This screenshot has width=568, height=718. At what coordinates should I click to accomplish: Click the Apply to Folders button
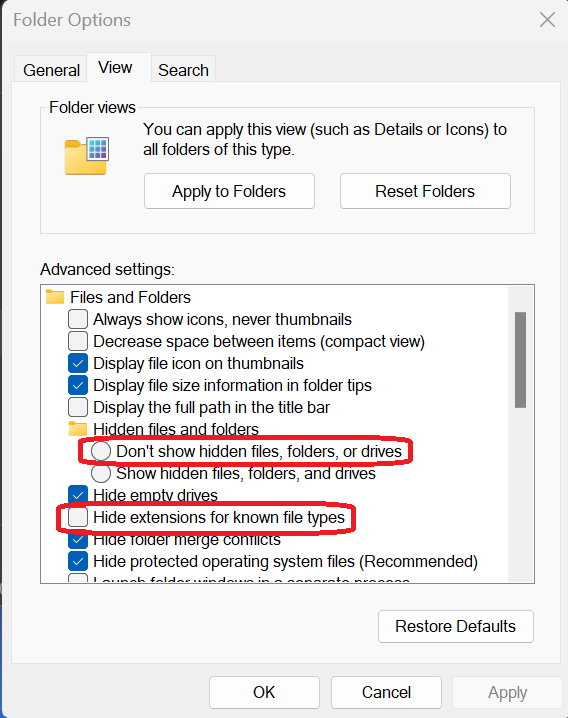click(x=229, y=191)
